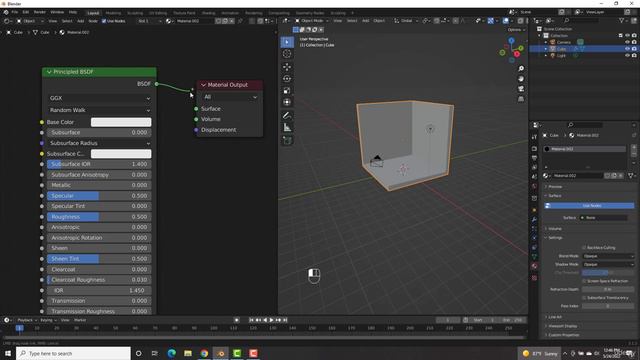Open the Object Mode selector in viewport
The height and width of the screenshot is (360, 640).
(x=311, y=20)
